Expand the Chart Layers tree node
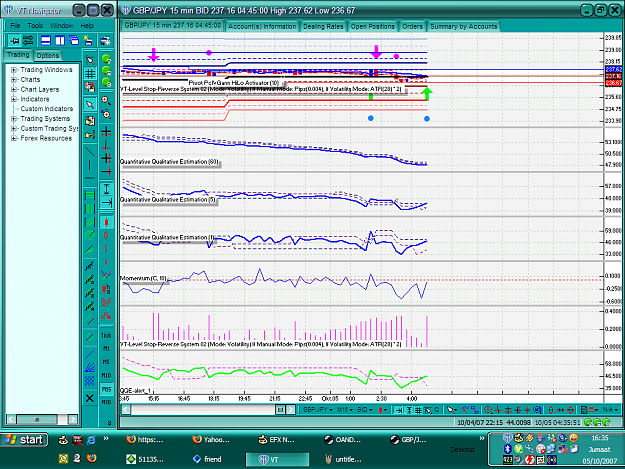This screenshot has height=469, width=625. coord(14,90)
